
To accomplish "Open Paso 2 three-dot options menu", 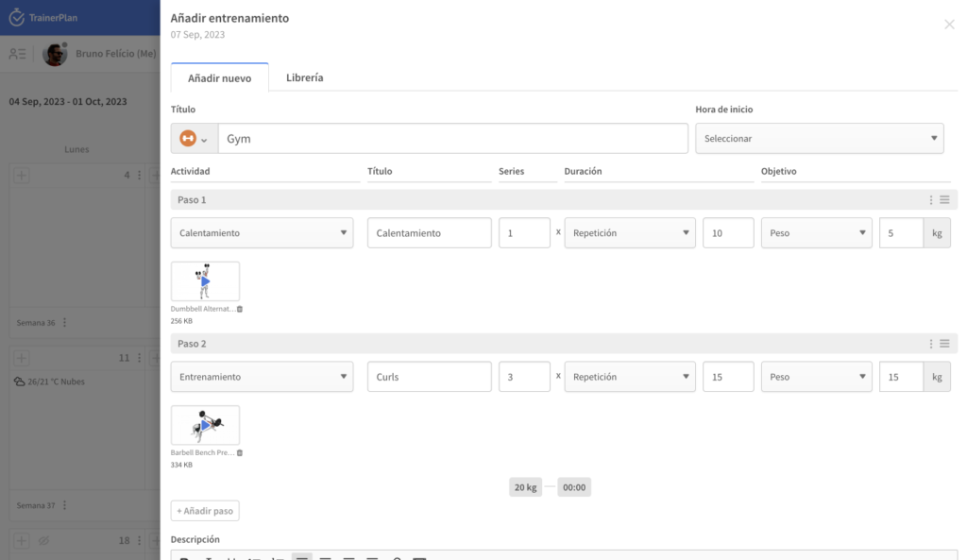I will (931, 344).
